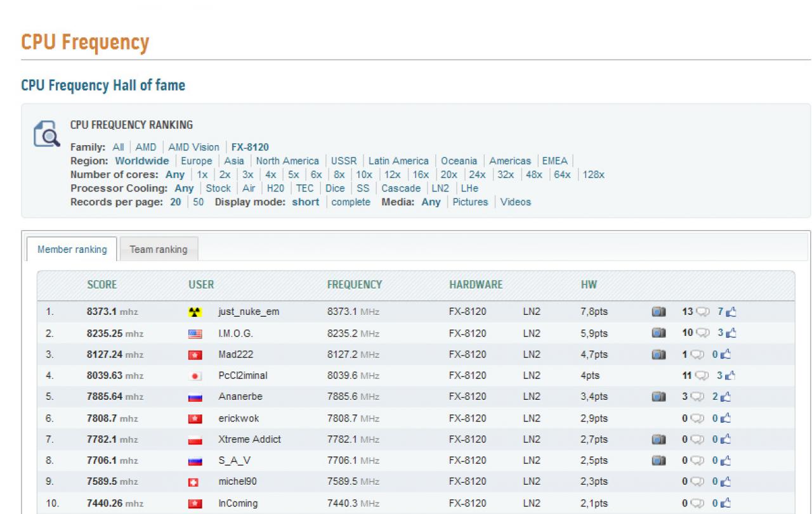
Task: Open the camera icon on S_A_V row
Action: [x=660, y=461]
